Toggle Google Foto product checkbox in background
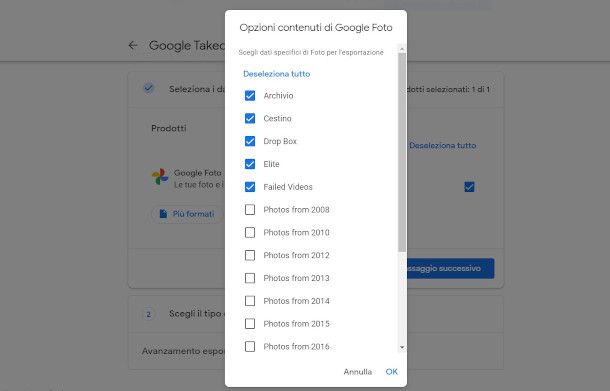The width and height of the screenshot is (610, 391). tap(469, 187)
